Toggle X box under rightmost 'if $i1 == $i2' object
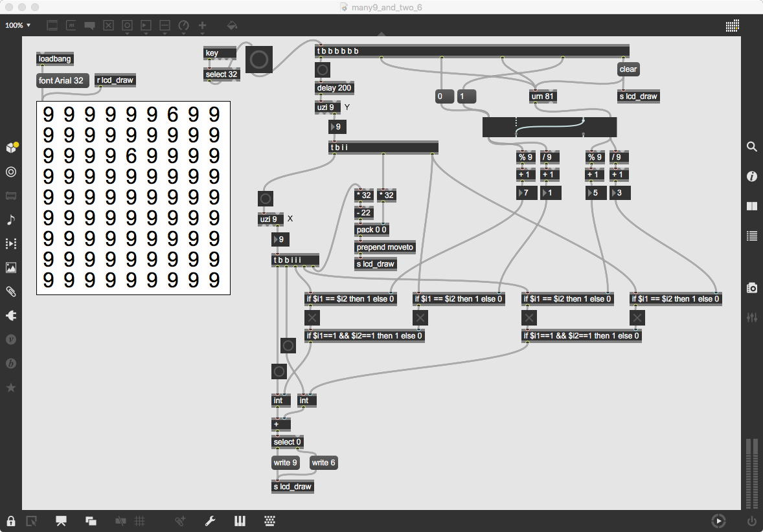 tap(637, 318)
